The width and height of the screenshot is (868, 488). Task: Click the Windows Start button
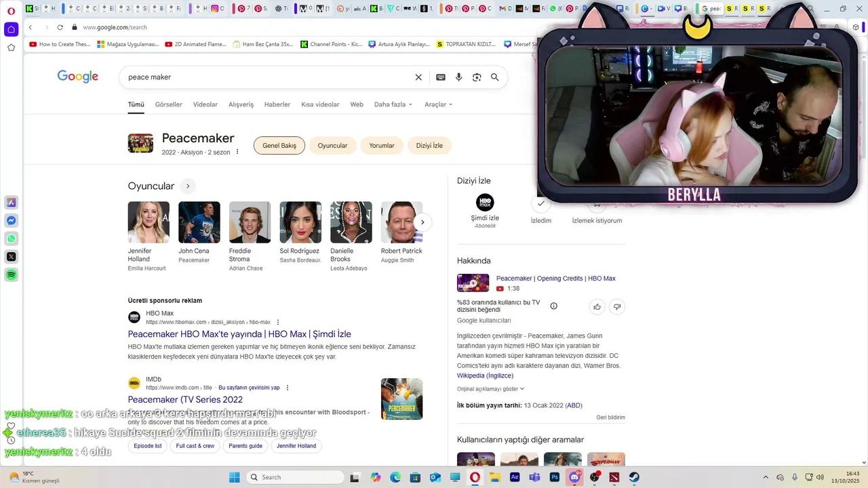pyautogui.click(x=234, y=477)
